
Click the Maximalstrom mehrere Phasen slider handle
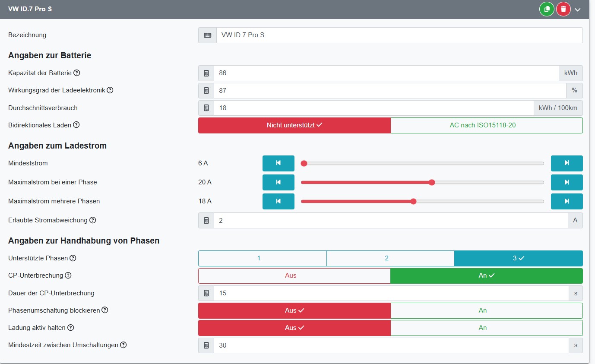pos(414,201)
